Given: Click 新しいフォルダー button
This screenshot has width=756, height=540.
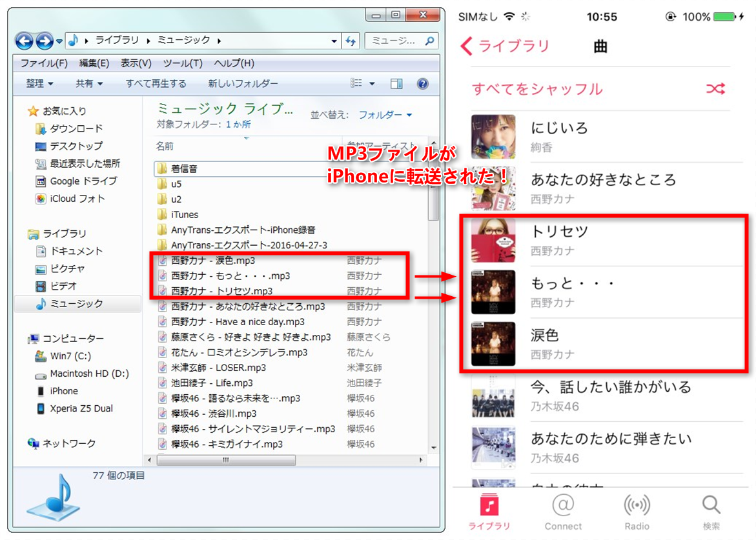Looking at the screenshot, I should point(243,83).
